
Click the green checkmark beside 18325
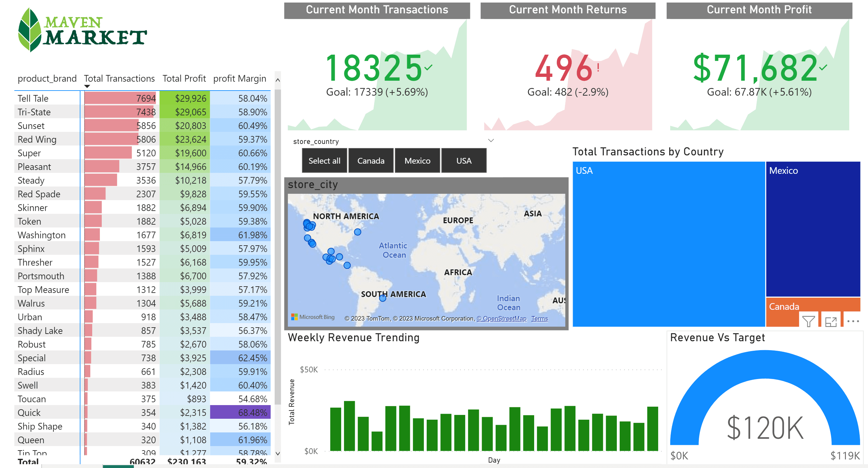tap(428, 68)
